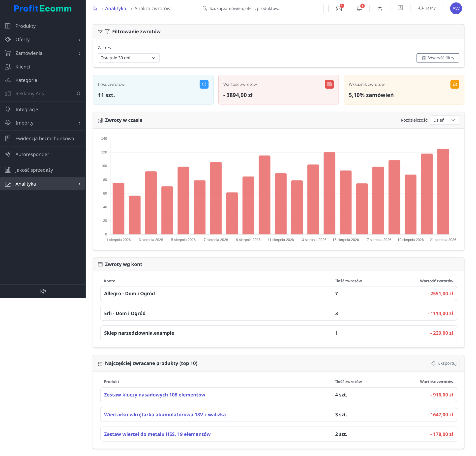Image resolution: width=476 pixels, height=456 pixels.
Task: Open Autoresponder in the sidebar
Action: 43,154
